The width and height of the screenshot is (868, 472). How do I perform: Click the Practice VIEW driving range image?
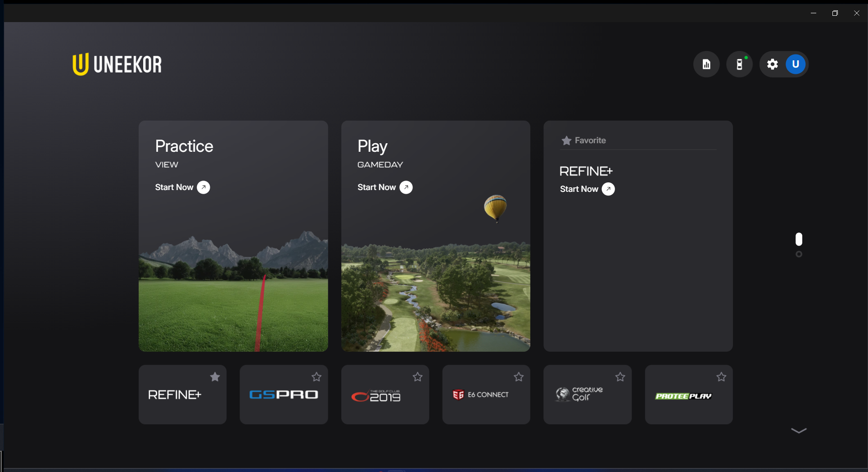point(233,290)
